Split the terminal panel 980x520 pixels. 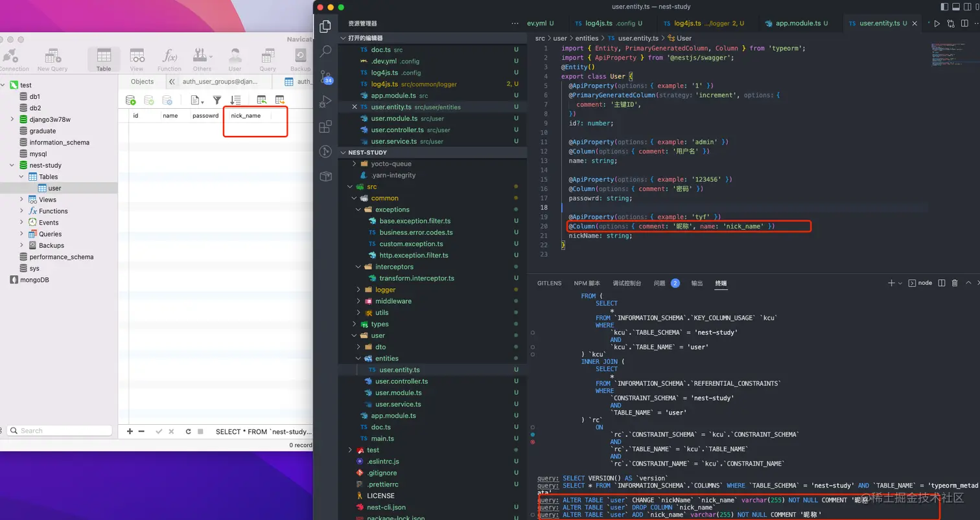942,283
